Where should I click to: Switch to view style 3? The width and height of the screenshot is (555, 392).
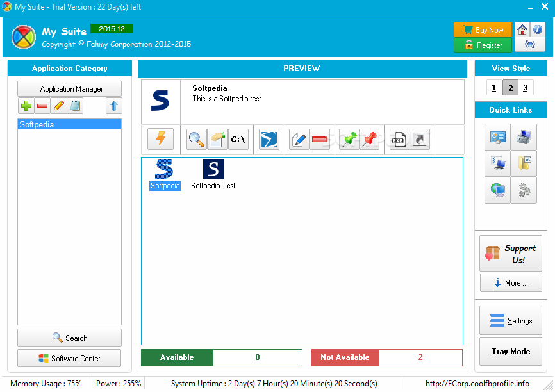(526, 88)
